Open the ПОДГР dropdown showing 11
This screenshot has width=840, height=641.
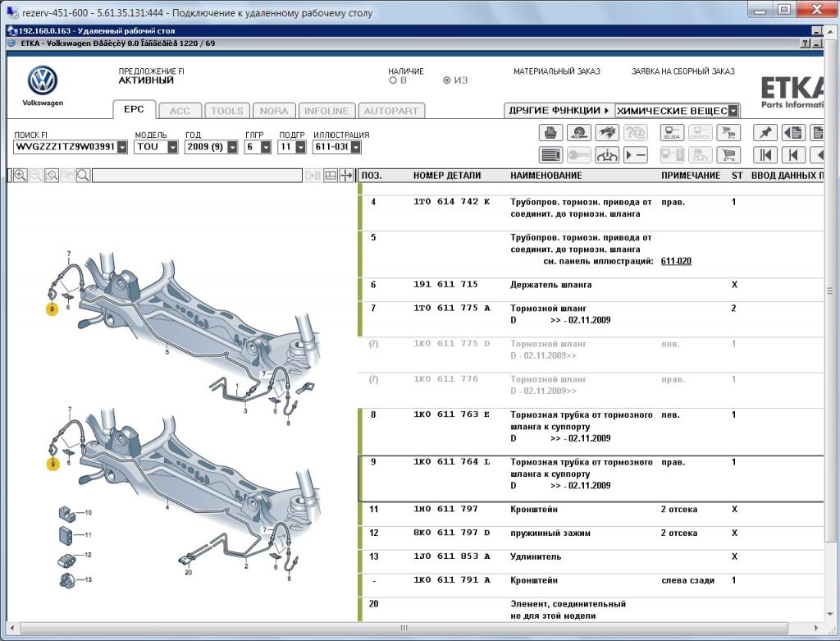300,147
